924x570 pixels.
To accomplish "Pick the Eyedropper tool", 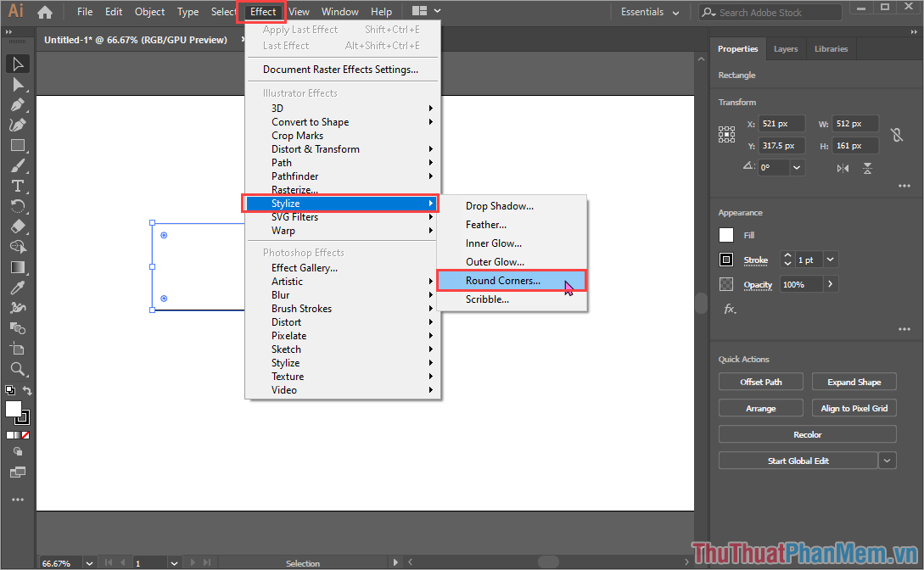I will (x=18, y=288).
